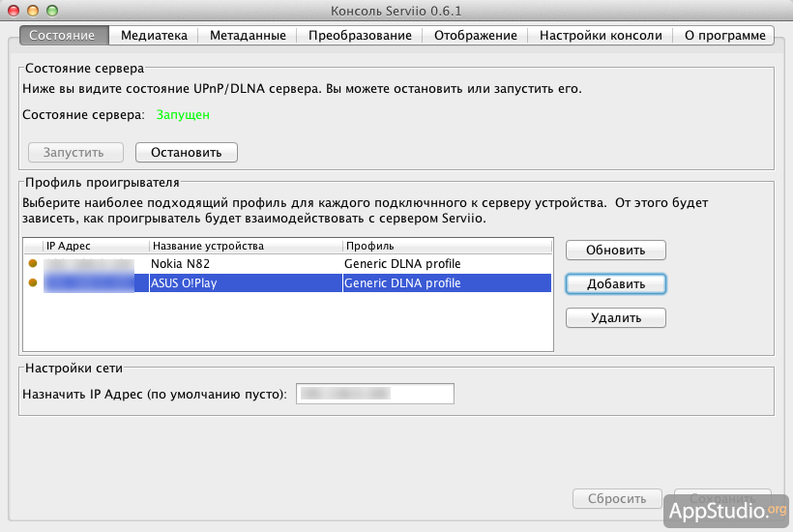Open the profile dropdown for Nokia N82
793x532 pixels.
coord(445,264)
